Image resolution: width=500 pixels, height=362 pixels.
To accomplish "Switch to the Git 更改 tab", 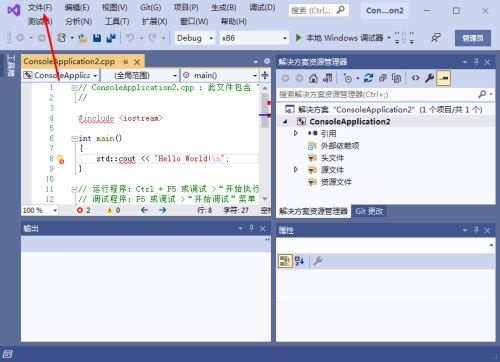I will 369,211.
